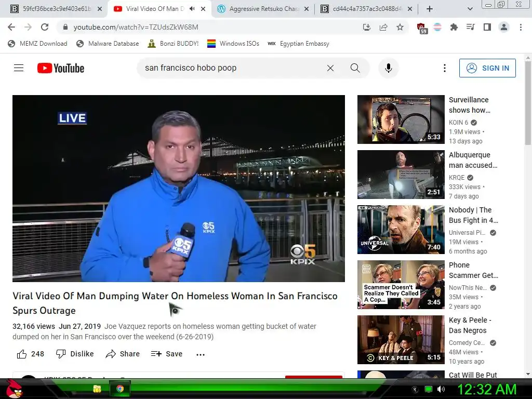This screenshot has height=399, width=532.
Task: Click the green monitor tray icon
Action: pyautogui.click(x=429, y=389)
